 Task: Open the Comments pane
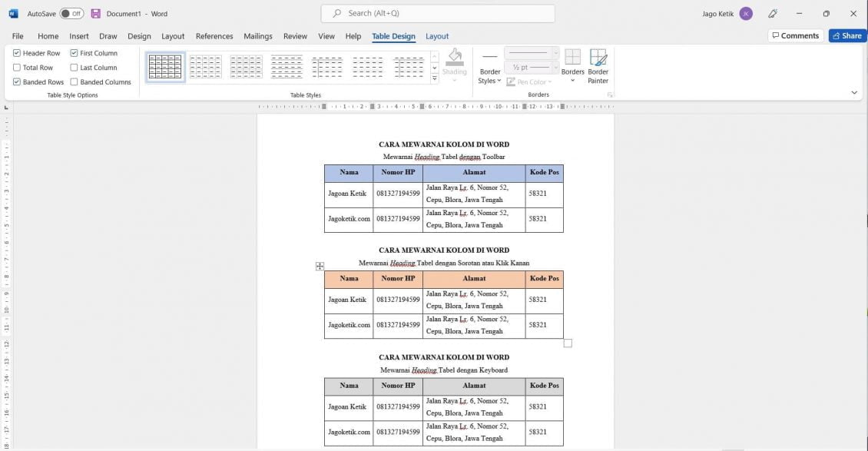796,35
